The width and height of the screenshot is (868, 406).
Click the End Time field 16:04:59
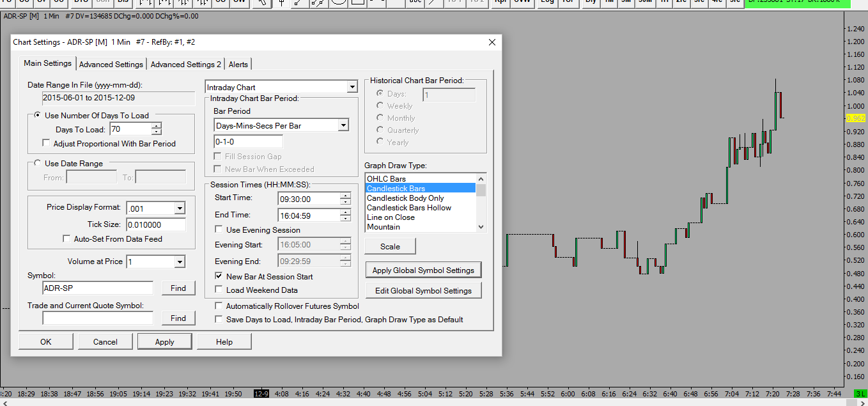click(309, 215)
